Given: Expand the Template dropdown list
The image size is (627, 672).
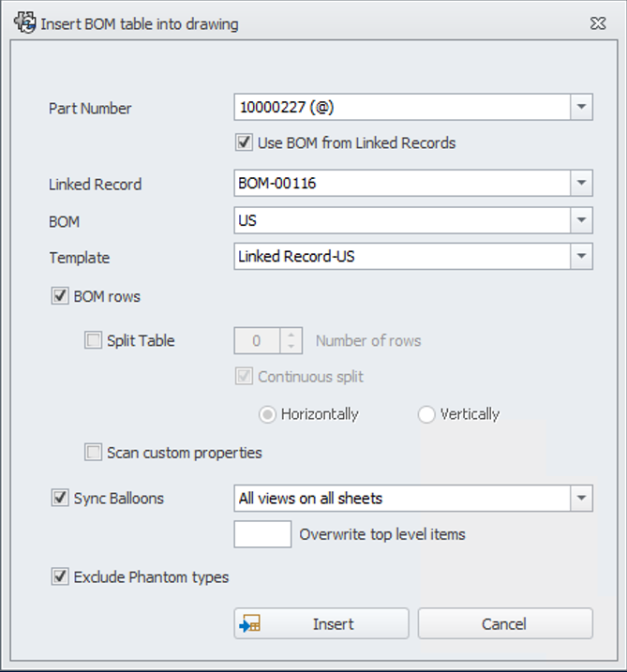Looking at the screenshot, I should tap(581, 257).
